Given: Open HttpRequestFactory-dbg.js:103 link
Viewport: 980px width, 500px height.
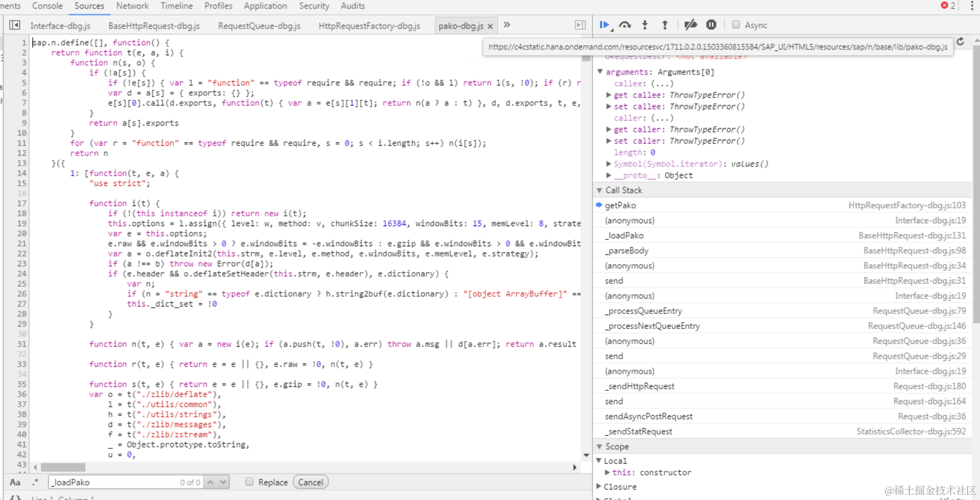Looking at the screenshot, I should [x=907, y=206].
